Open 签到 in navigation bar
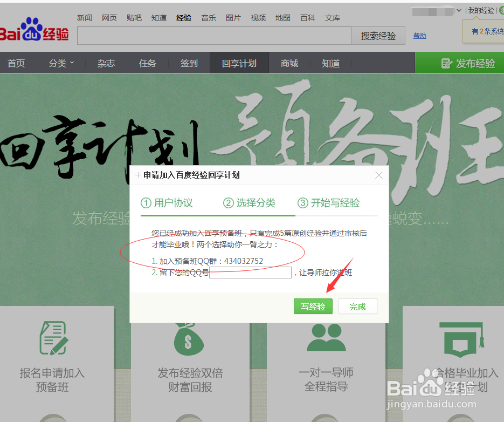Image resolution: width=504 pixels, height=422 pixels. pyautogui.click(x=189, y=63)
